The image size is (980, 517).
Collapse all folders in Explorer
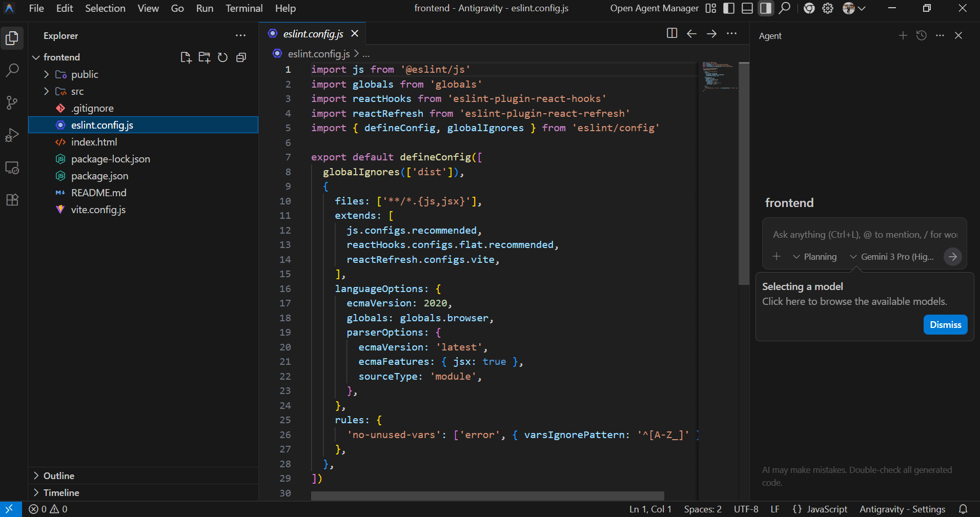pos(241,57)
